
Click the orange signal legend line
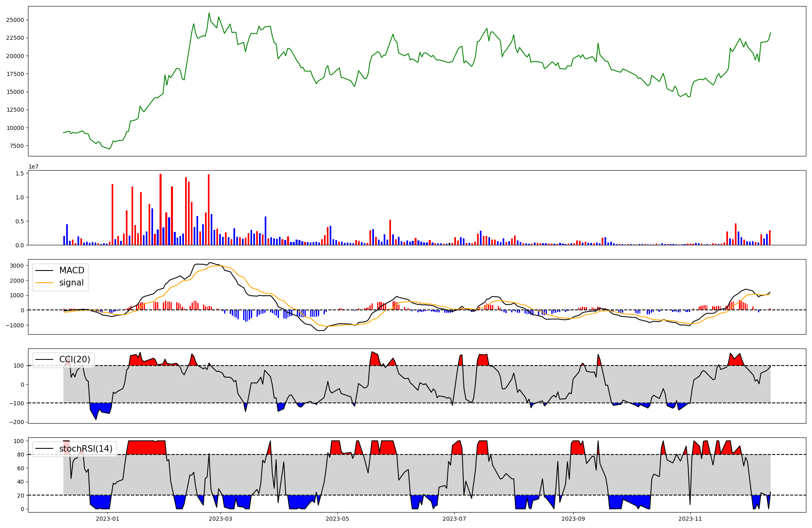(44, 283)
